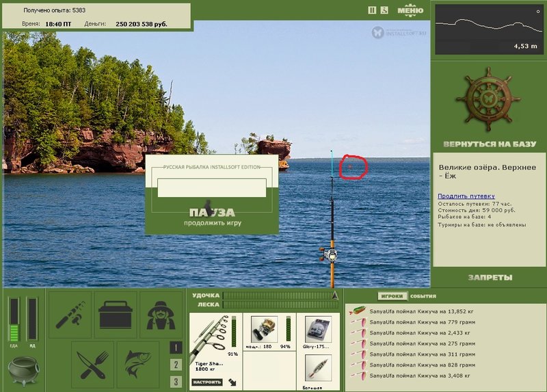Click log entry Кижуча на 779 грамм
547x392 pixels.
tap(423, 322)
